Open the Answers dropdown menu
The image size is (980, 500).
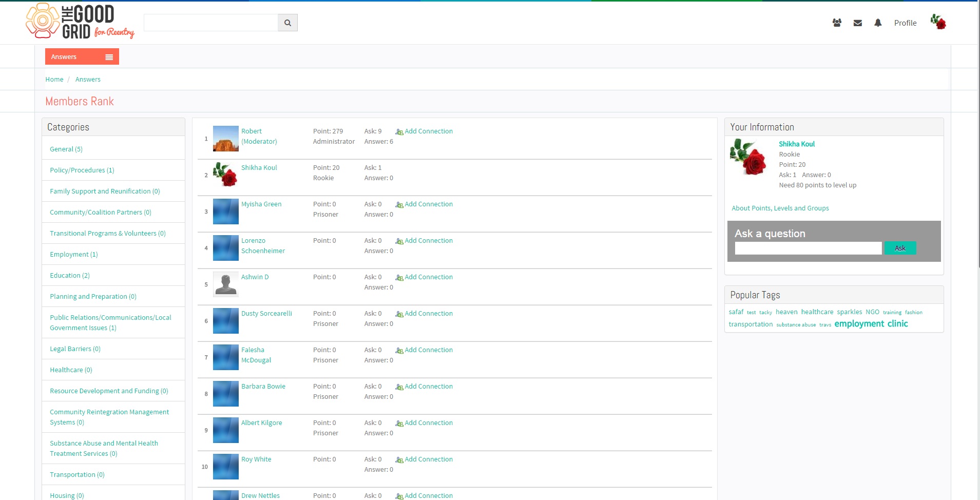(82, 56)
